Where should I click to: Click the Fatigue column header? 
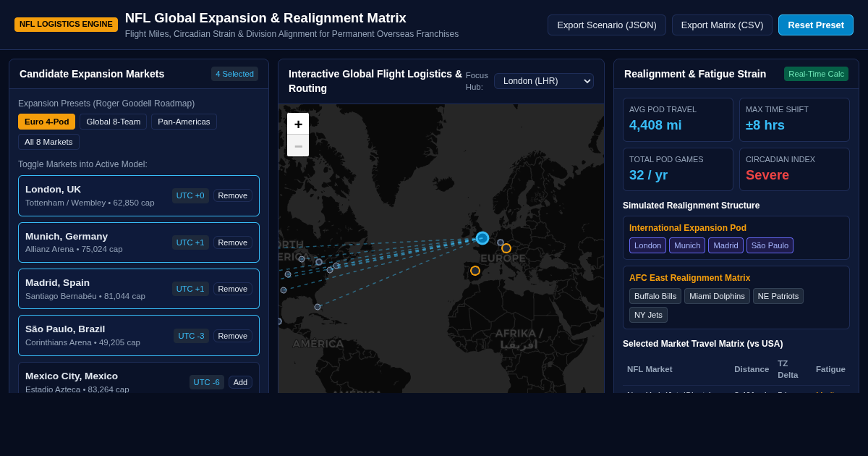(830, 369)
